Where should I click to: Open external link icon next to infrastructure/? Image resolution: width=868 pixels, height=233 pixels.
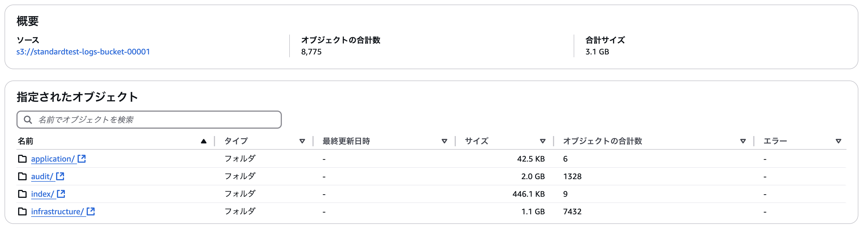click(91, 211)
